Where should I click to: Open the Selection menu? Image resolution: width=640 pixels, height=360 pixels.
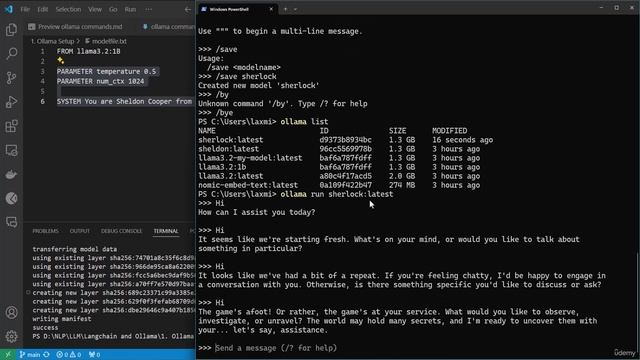(x=68, y=9)
